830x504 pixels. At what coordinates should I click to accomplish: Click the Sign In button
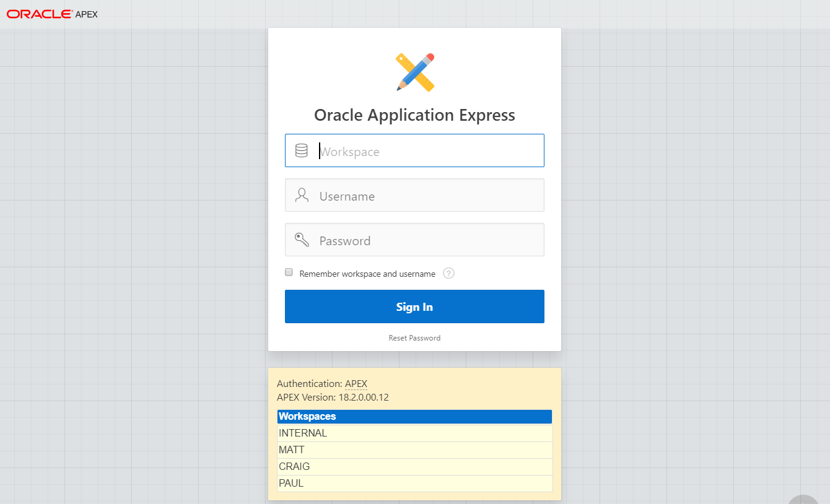click(x=414, y=306)
